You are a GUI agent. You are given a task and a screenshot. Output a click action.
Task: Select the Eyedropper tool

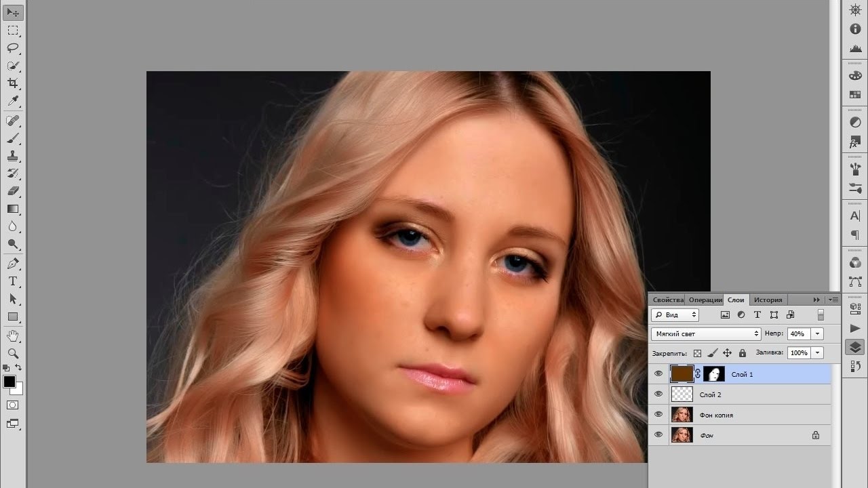[13, 101]
